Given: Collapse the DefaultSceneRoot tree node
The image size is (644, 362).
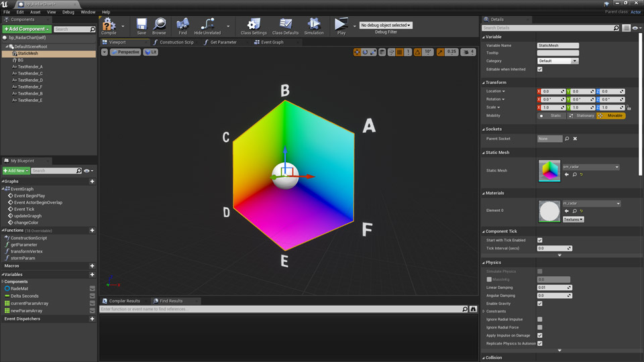Looking at the screenshot, I should coord(7,47).
